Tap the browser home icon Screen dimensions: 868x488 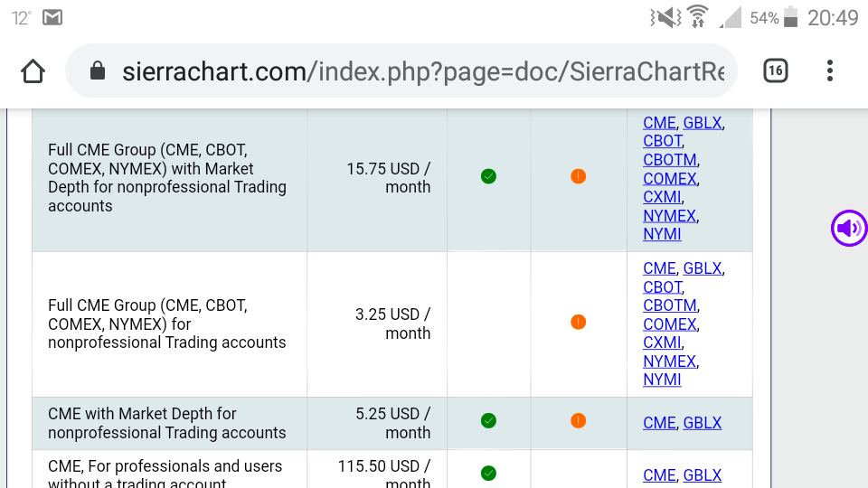33,71
